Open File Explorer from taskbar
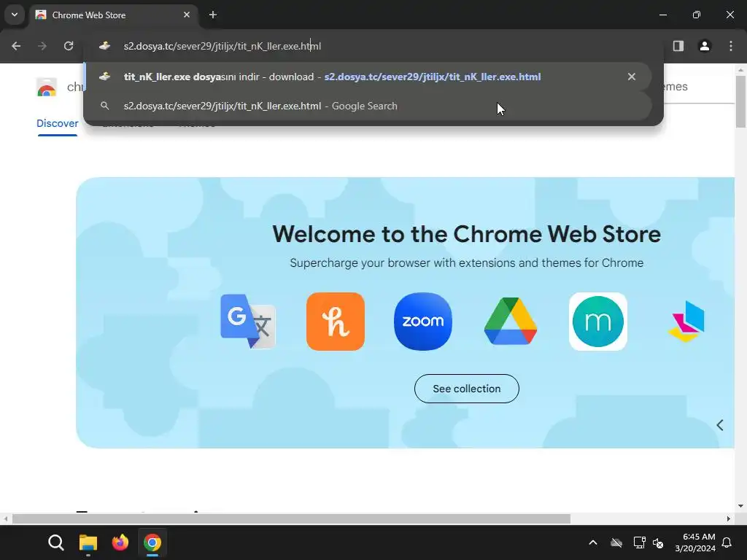 [x=88, y=542]
